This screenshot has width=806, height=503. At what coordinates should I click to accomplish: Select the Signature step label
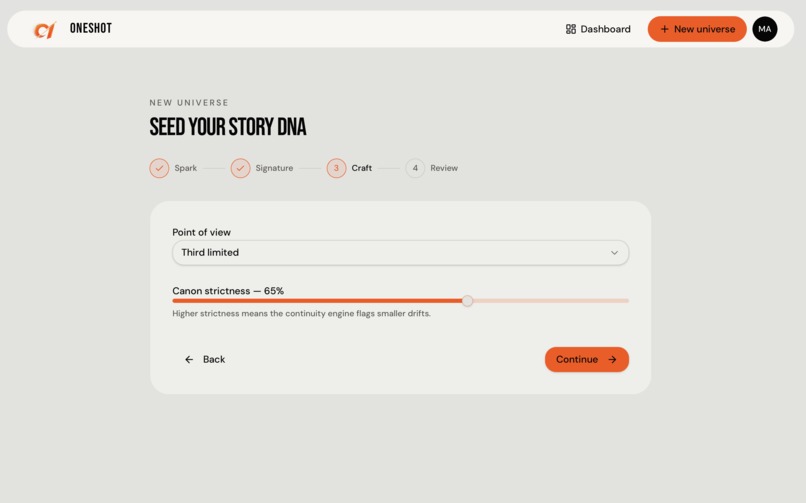point(274,168)
